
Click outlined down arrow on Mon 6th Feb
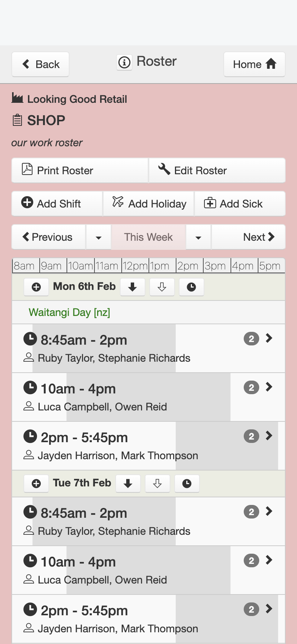(162, 287)
